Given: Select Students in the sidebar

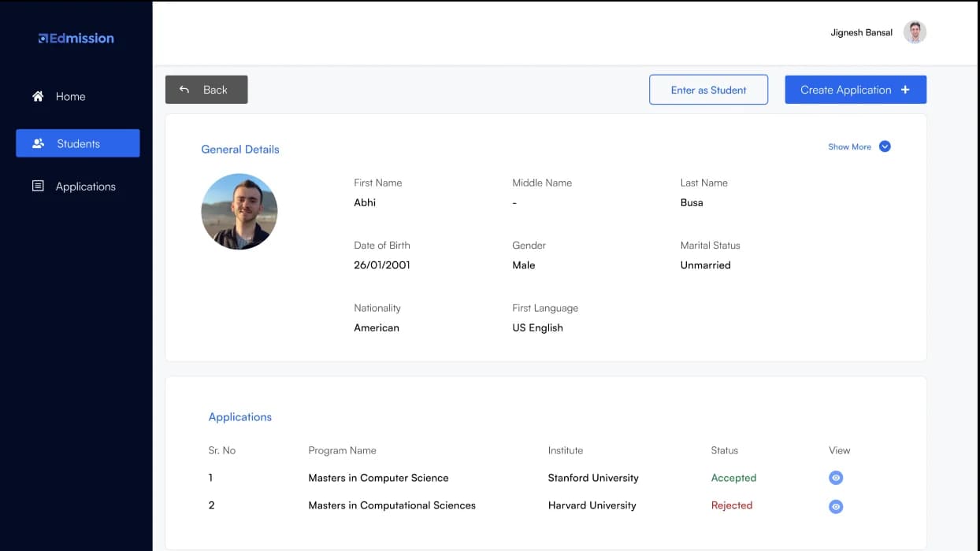Looking at the screenshot, I should point(77,143).
